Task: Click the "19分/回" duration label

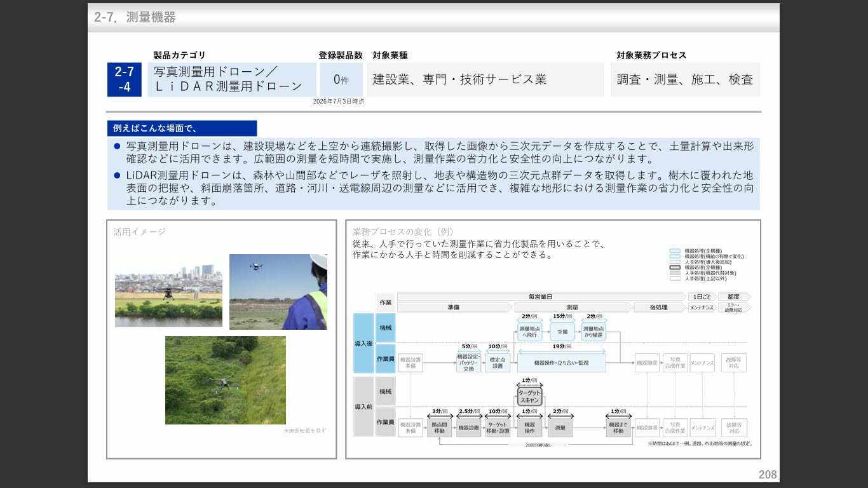Action: coord(561,347)
